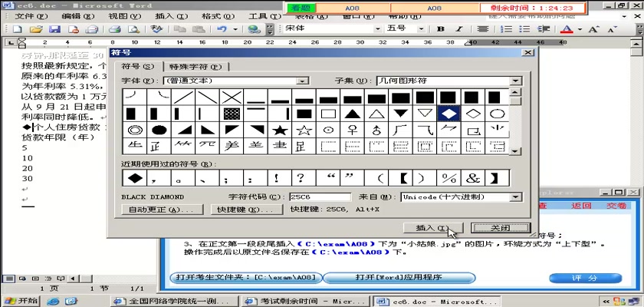644x307 pixels.
Task: Click the Insert Hyperlink globe icon
Action: coord(255,29)
